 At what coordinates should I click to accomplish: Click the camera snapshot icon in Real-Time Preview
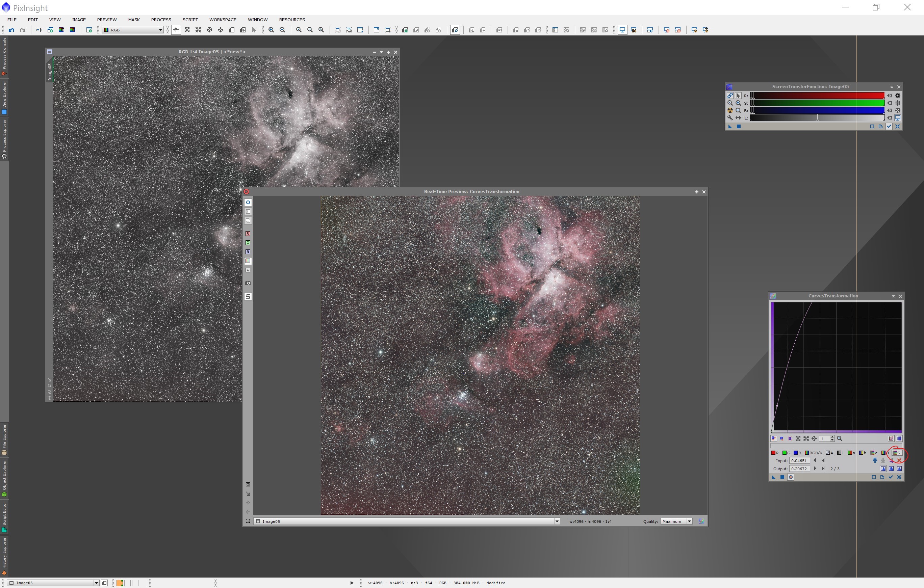point(248,284)
